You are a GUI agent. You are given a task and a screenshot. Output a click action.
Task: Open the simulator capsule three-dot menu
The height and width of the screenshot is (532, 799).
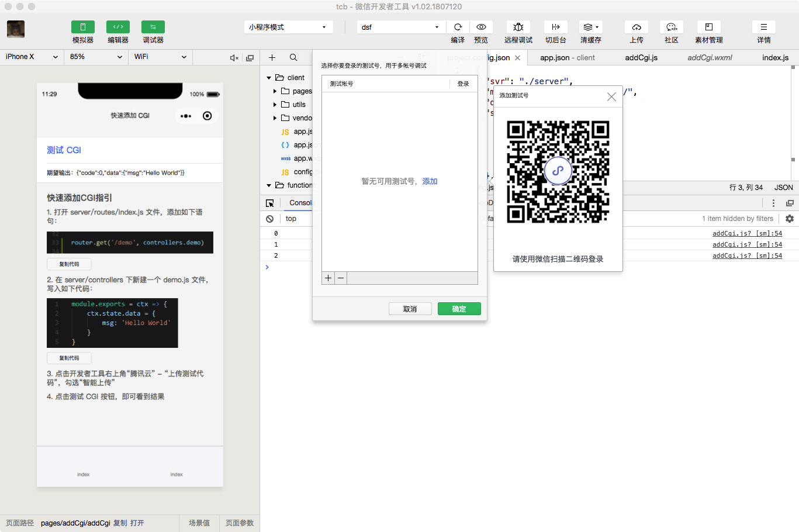tap(186, 116)
